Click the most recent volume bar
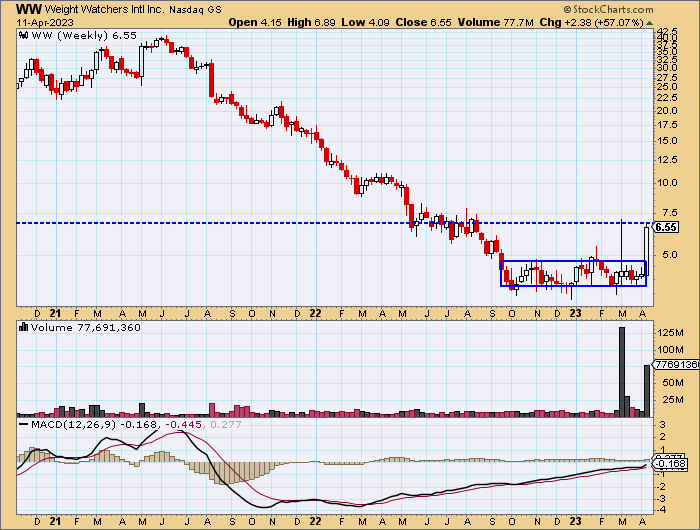 (646, 391)
